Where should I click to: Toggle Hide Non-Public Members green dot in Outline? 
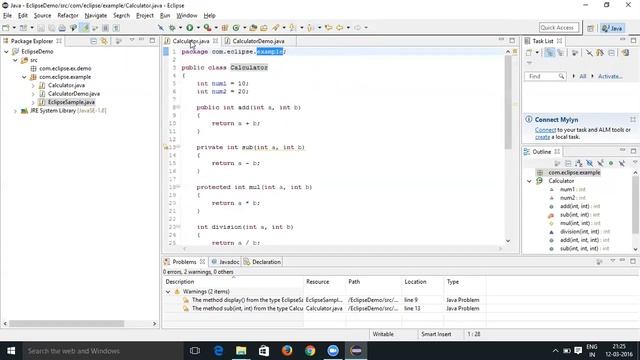[x=611, y=163]
